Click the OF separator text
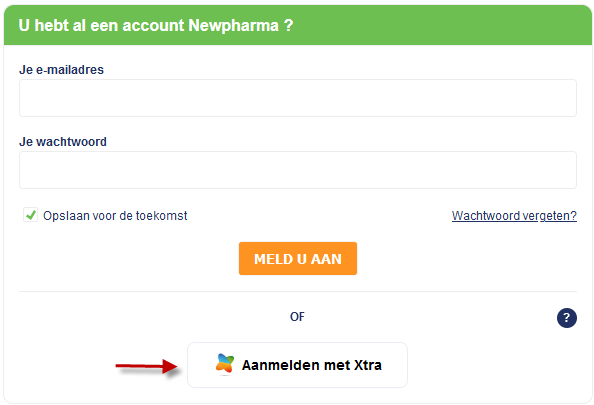Viewport: 594px width, 405px height. [297, 317]
